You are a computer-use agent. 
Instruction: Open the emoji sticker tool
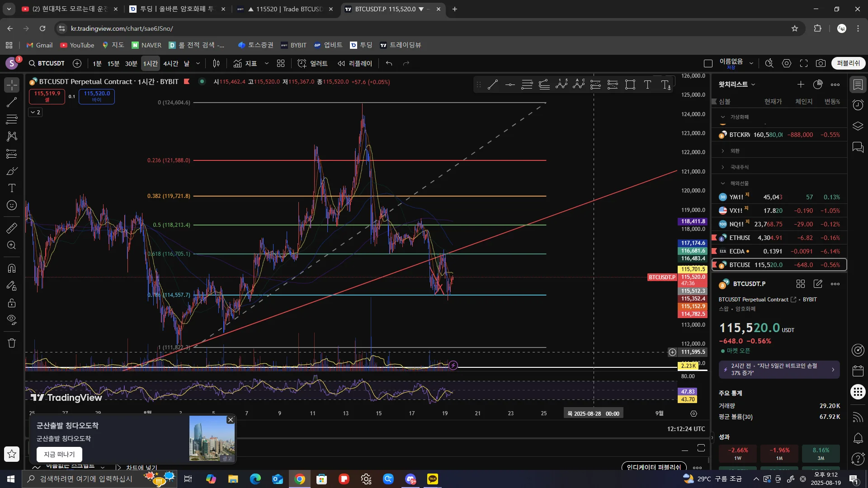click(12, 206)
